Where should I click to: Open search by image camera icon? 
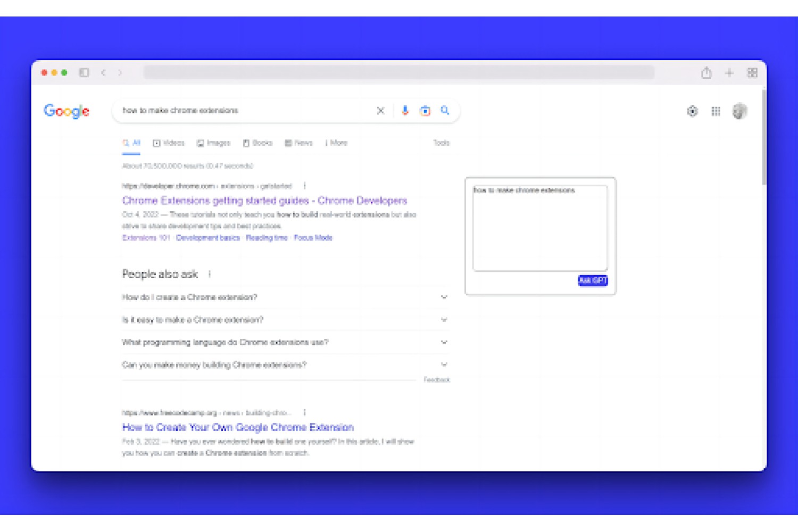coord(425,111)
